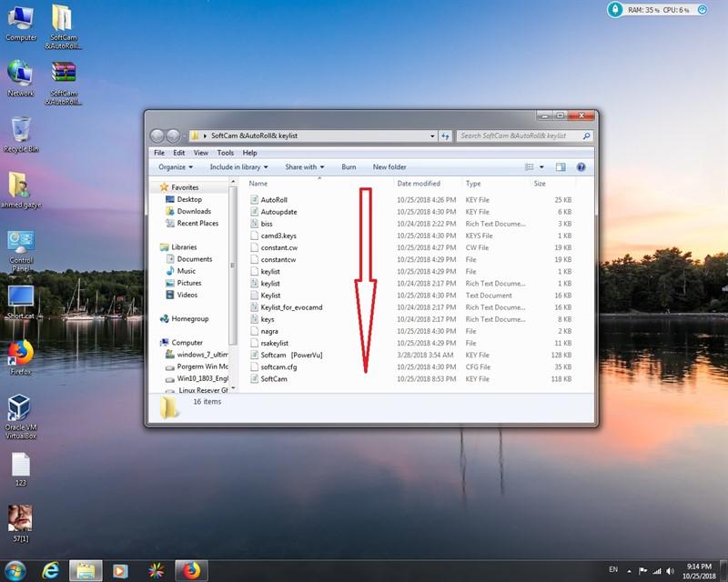
Task: Select the Short cat desktop icon
Action: click(x=21, y=303)
